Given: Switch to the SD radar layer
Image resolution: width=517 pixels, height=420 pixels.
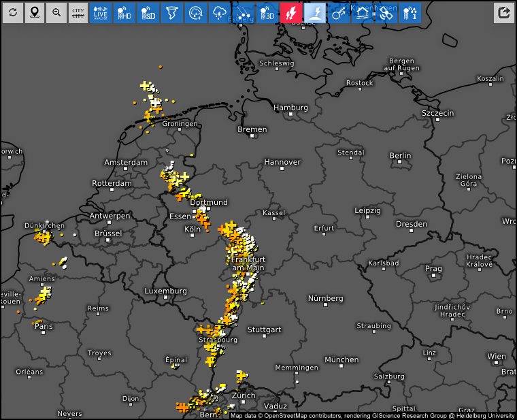Looking at the screenshot, I should 148,13.
